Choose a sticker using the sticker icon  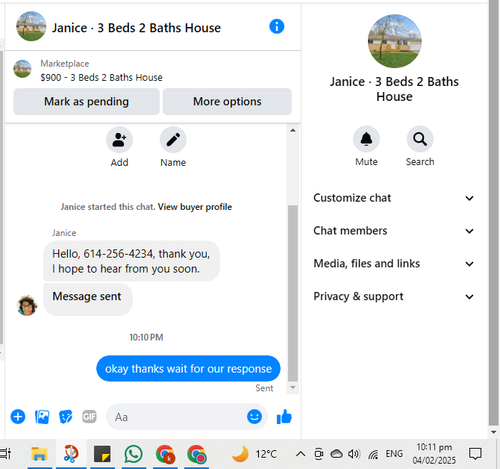[66, 417]
